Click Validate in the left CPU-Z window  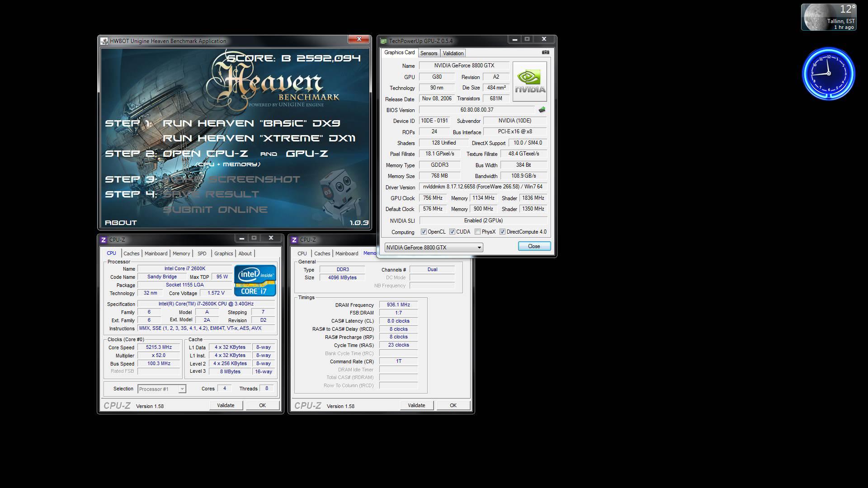coord(226,405)
